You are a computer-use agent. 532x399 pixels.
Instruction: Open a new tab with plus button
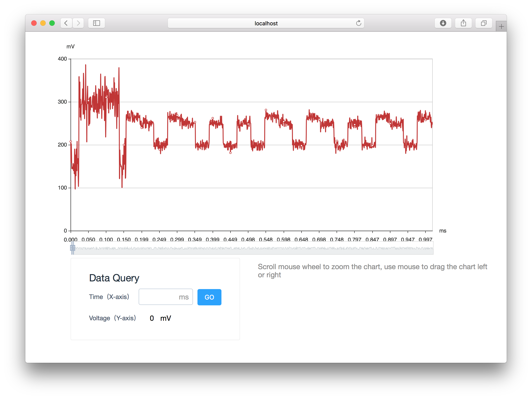[501, 26]
